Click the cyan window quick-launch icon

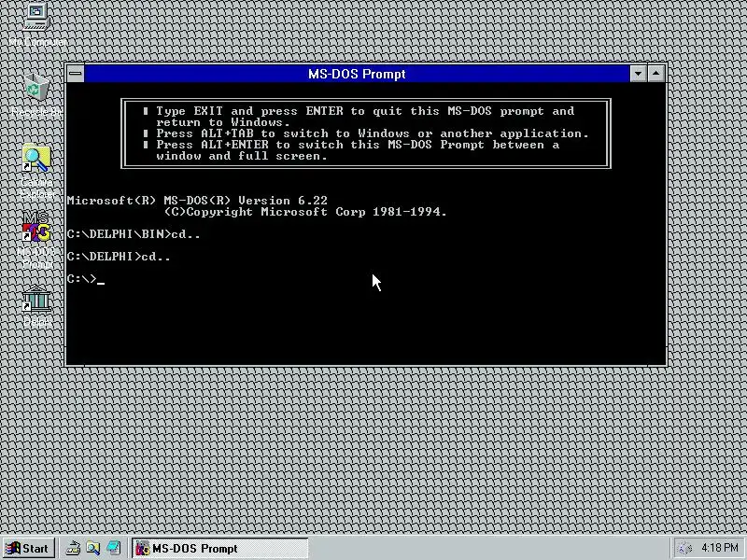[x=113, y=548]
